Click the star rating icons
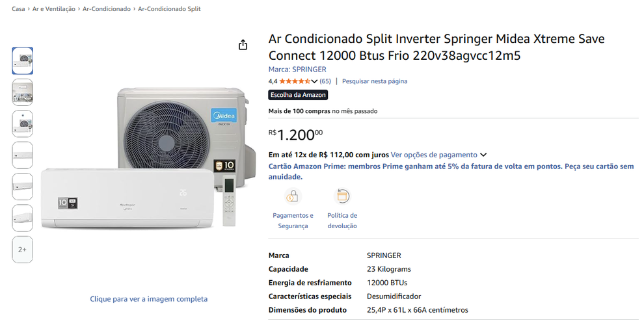This screenshot has height=325, width=644. (295, 81)
